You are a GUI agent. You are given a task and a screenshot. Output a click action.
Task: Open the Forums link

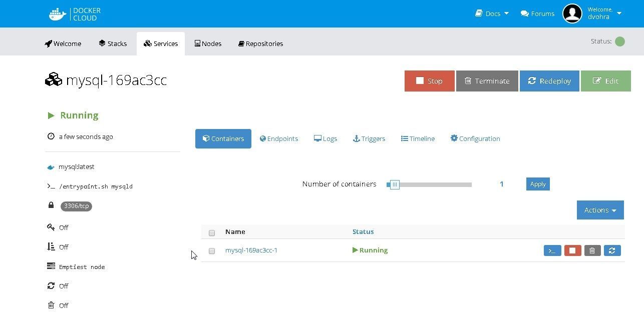click(x=537, y=13)
